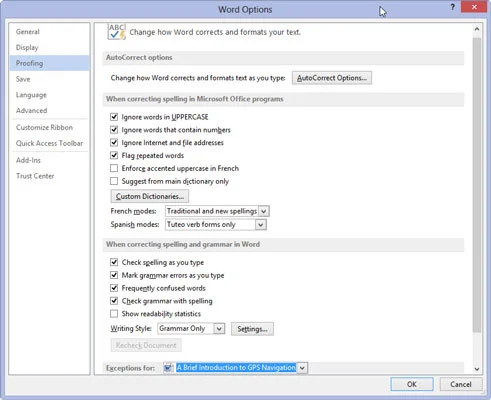Screen dimensions: 491x400
Task: Toggle Show readability statistics checkbox
Action: point(114,314)
